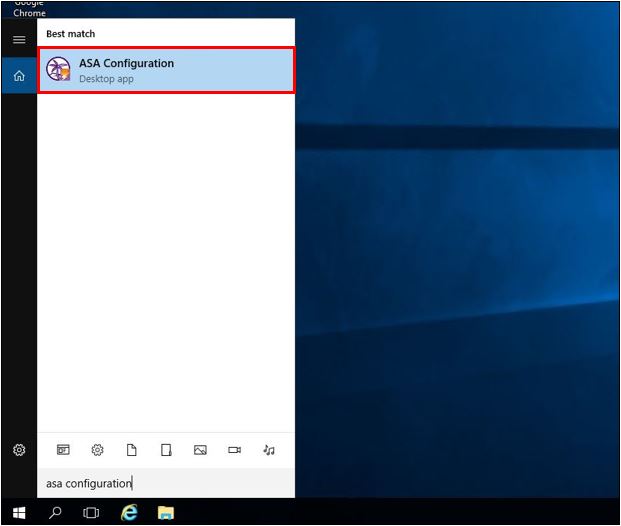Filter search results by Folders
This screenshot has width=621, height=526.
(x=166, y=450)
